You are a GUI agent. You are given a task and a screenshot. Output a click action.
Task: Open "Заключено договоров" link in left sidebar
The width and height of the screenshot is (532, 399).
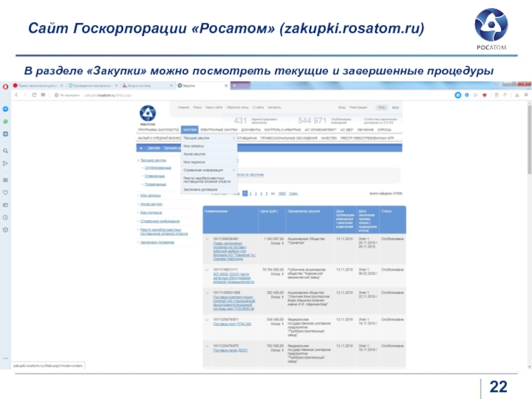click(157, 242)
